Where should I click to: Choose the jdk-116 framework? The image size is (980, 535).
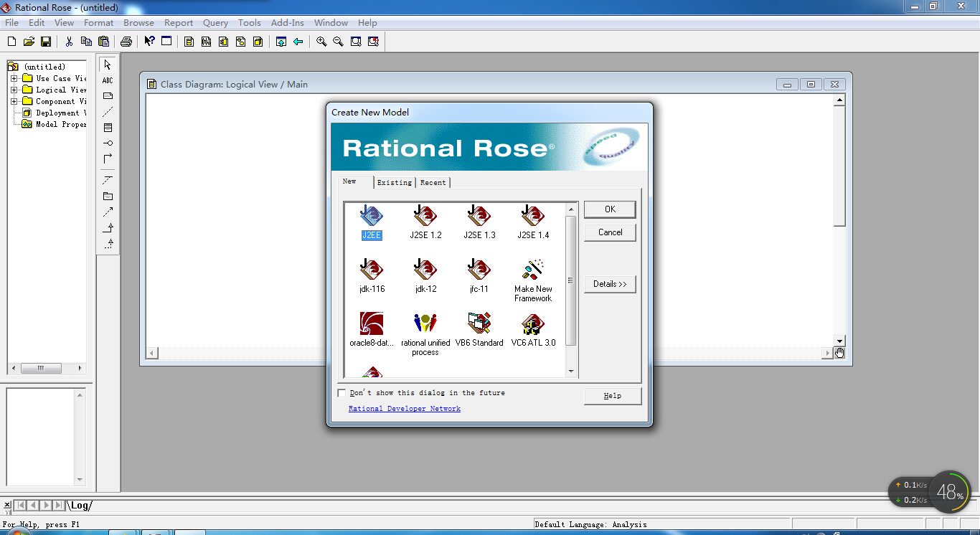(372, 276)
